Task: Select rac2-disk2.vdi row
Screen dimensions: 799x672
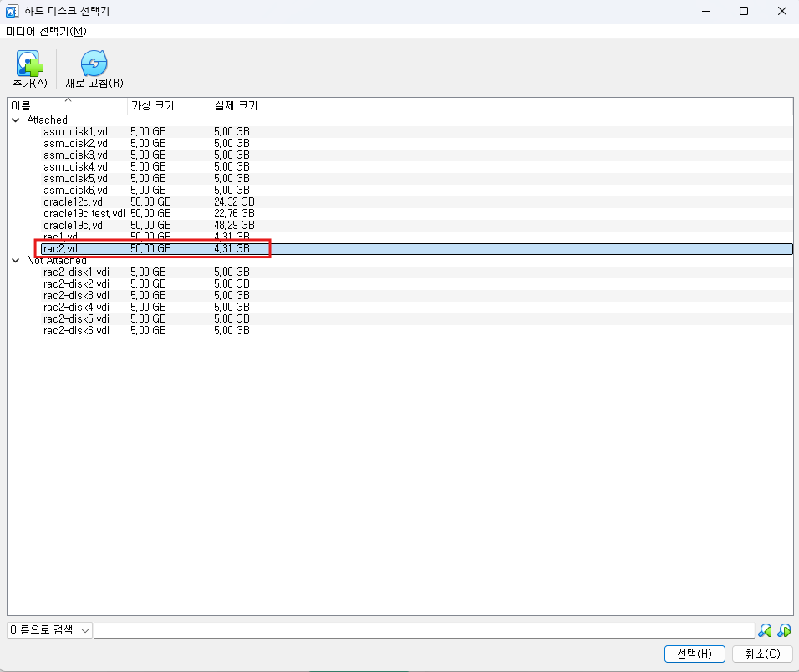Action: coord(417,284)
